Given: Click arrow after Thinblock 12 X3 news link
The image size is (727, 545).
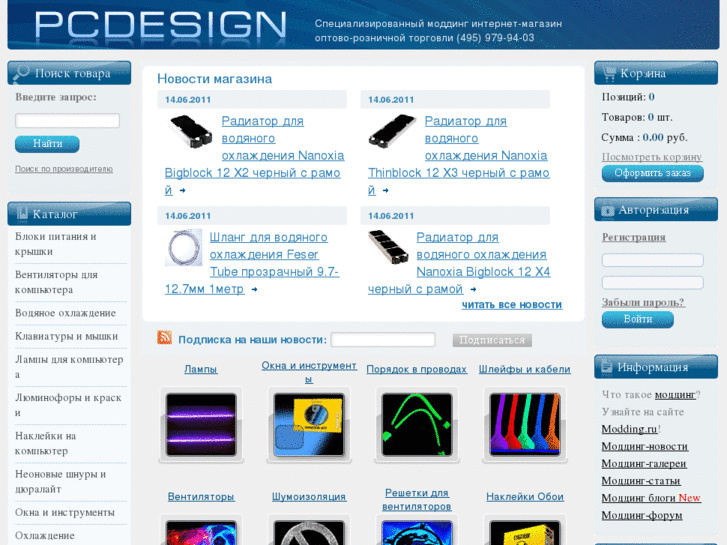Looking at the screenshot, I should tap(385, 191).
